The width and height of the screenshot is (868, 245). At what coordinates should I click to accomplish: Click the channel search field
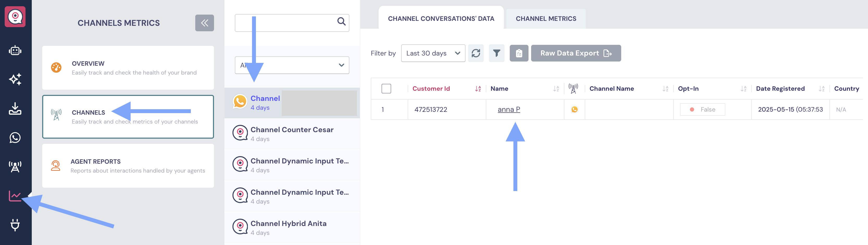(x=292, y=23)
